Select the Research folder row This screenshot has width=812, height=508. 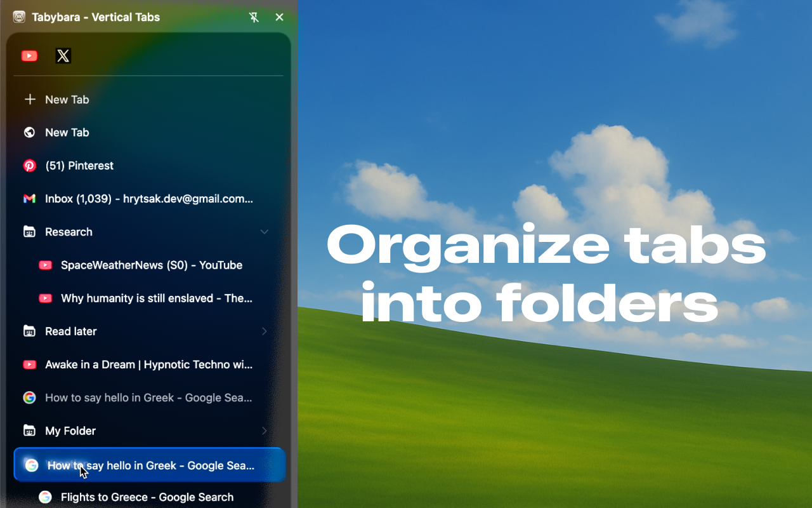point(148,232)
